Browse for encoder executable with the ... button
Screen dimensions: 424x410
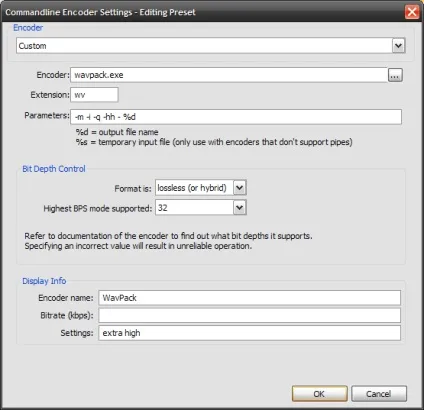click(395, 75)
